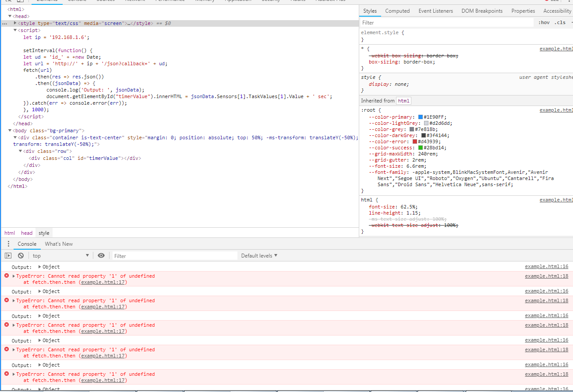Switch to the Styles tab
Image resolution: width=573 pixels, height=392 pixels.
coord(370,11)
